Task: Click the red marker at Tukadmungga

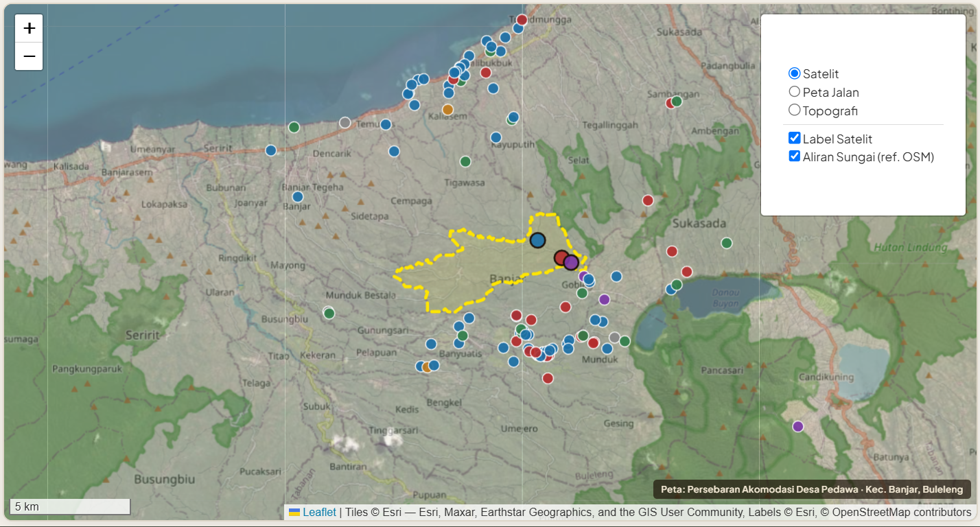Action: pyautogui.click(x=522, y=20)
